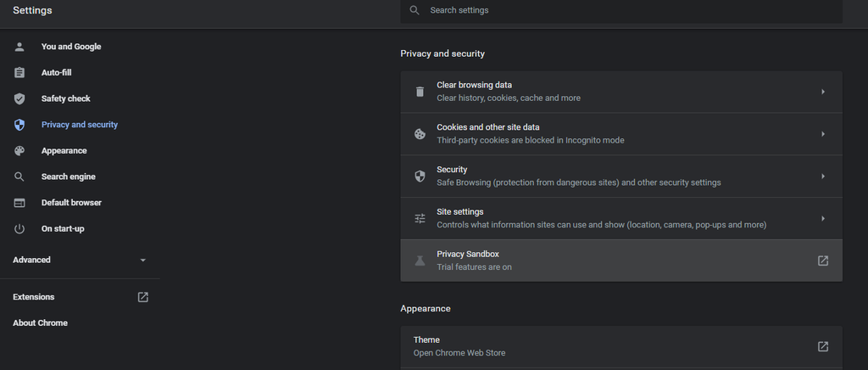The height and width of the screenshot is (370, 868).
Task: Open the Privacy Sandbox external link icon
Action: tap(823, 261)
